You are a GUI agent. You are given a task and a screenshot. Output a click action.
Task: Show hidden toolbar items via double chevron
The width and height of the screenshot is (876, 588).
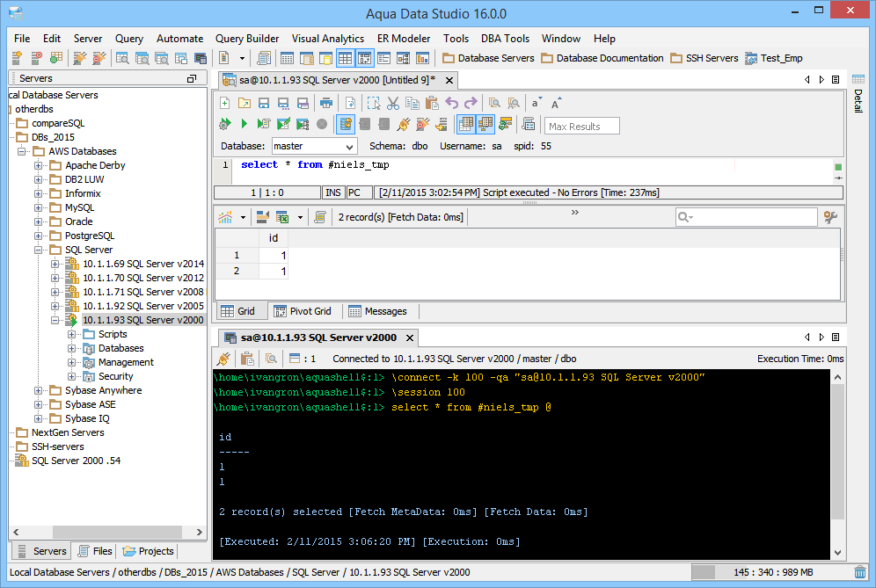pos(575,212)
